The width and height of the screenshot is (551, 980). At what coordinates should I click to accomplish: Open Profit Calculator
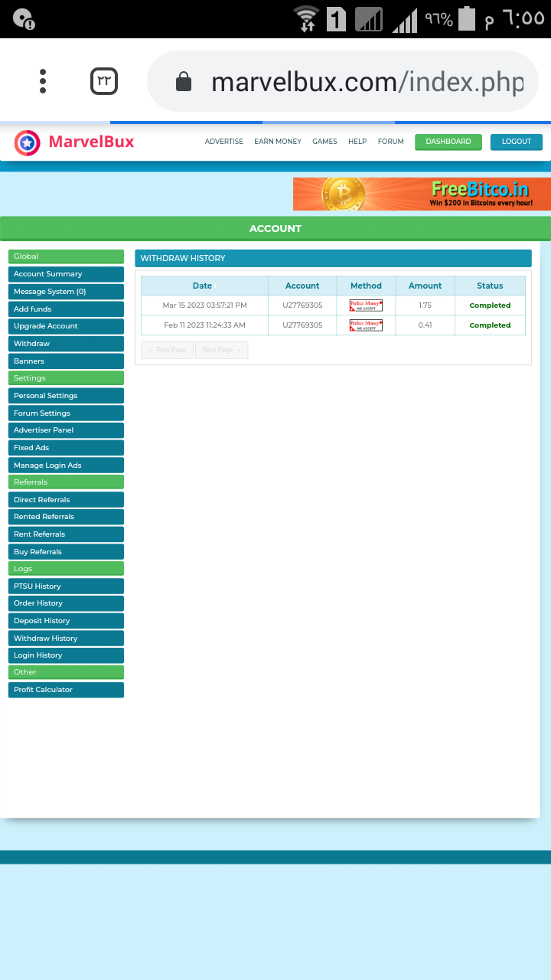pyautogui.click(x=66, y=690)
